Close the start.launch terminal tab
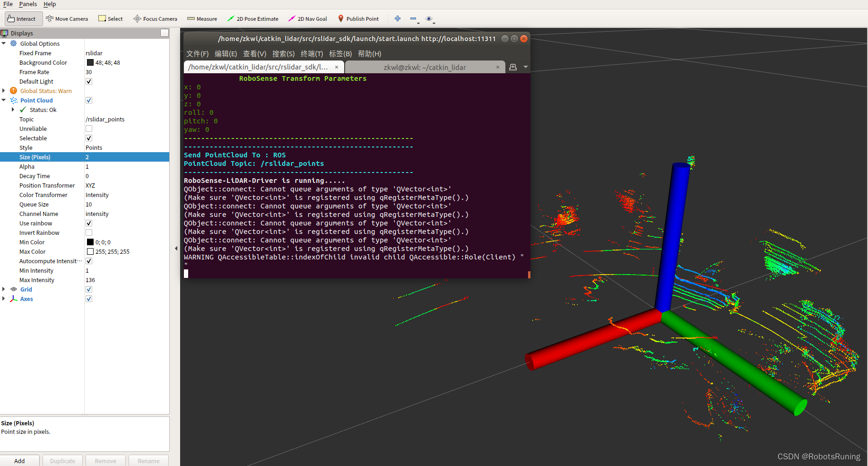 coord(337,67)
